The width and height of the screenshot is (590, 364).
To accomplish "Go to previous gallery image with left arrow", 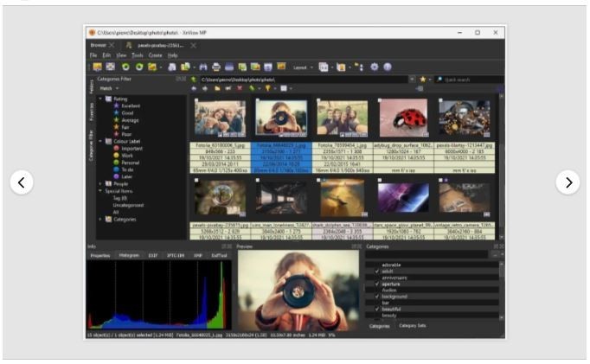I will (x=22, y=182).
